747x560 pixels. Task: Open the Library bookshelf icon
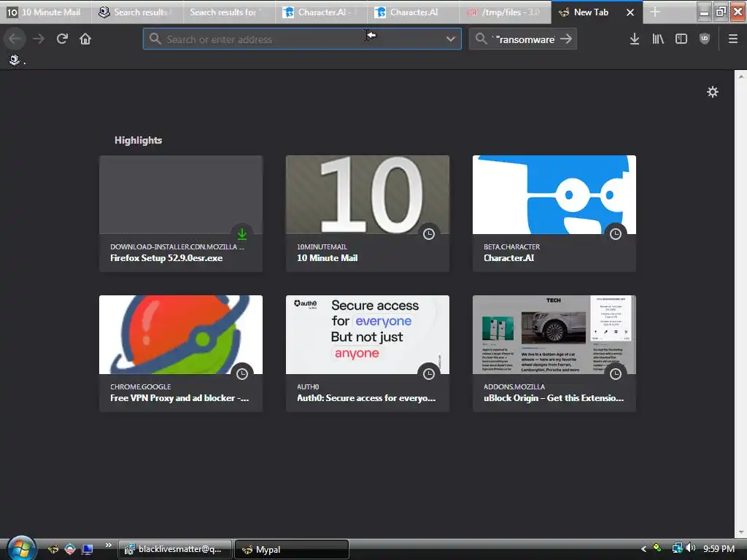658,39
